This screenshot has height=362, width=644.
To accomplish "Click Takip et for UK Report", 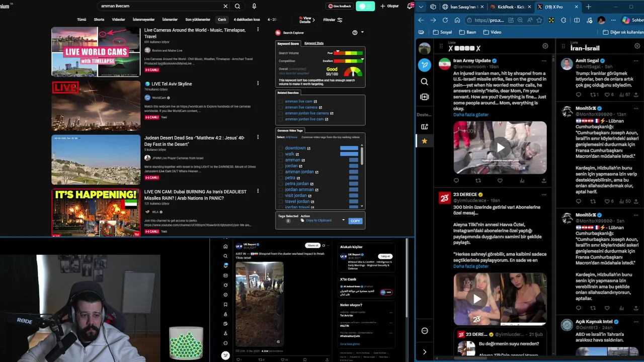I will [385, 256].
